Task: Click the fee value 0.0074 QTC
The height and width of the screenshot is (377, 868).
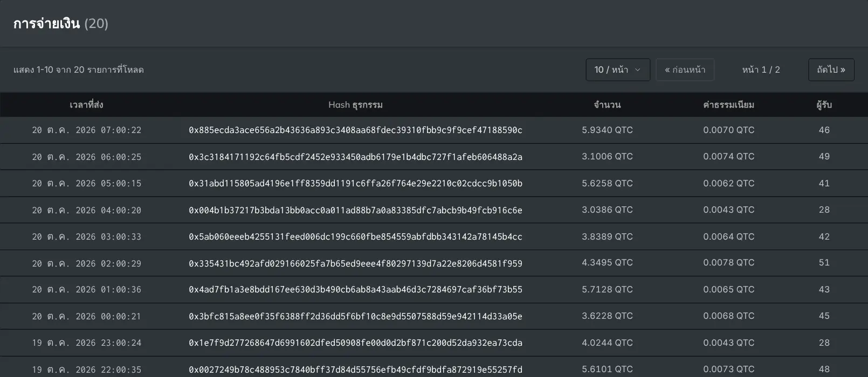Action: tap(728, 157)
